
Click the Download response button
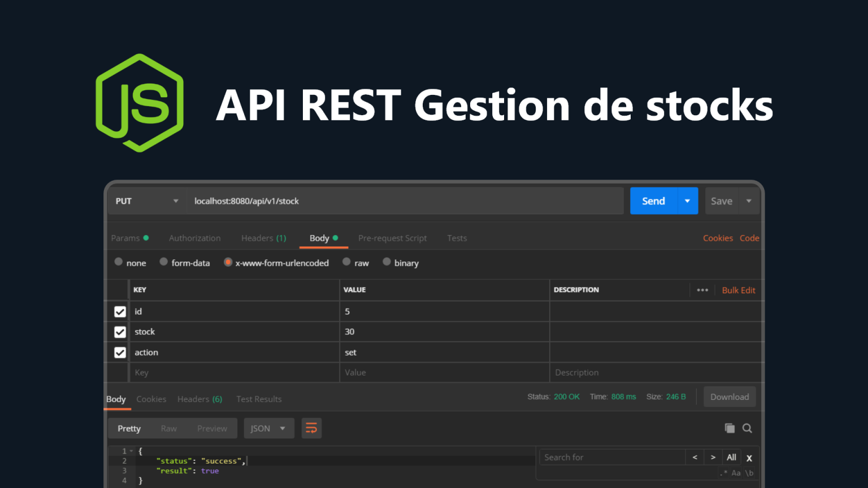pyautogui.click(x=730, y=397)
